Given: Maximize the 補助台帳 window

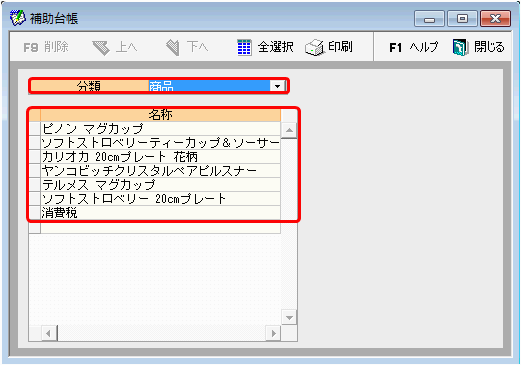Looking at the screenshot, I should (462, 19).
